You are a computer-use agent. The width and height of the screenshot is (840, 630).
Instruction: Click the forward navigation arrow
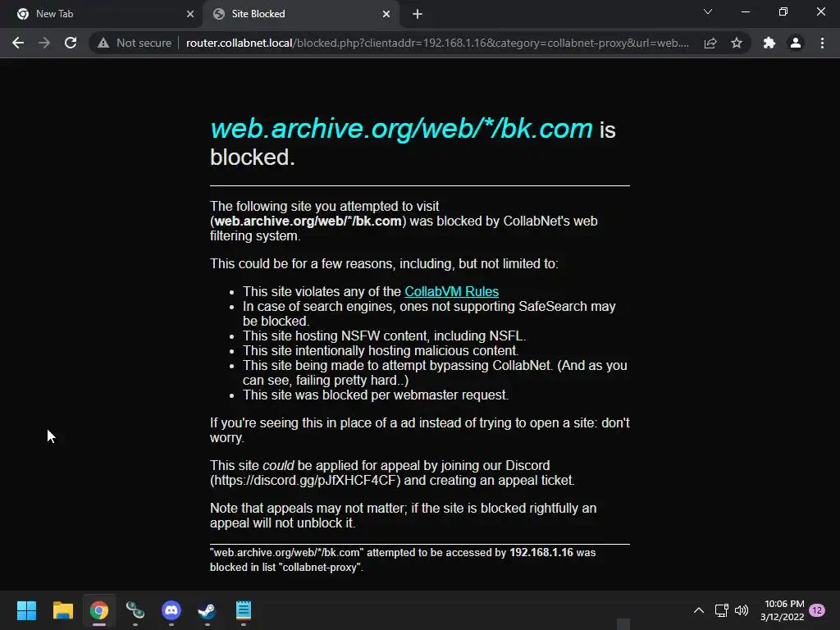point(44,43)
